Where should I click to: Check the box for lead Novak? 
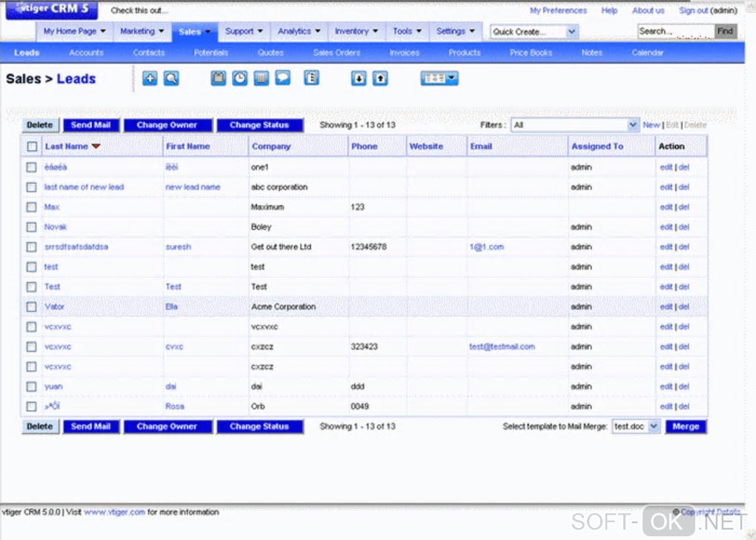coord(31,227)
